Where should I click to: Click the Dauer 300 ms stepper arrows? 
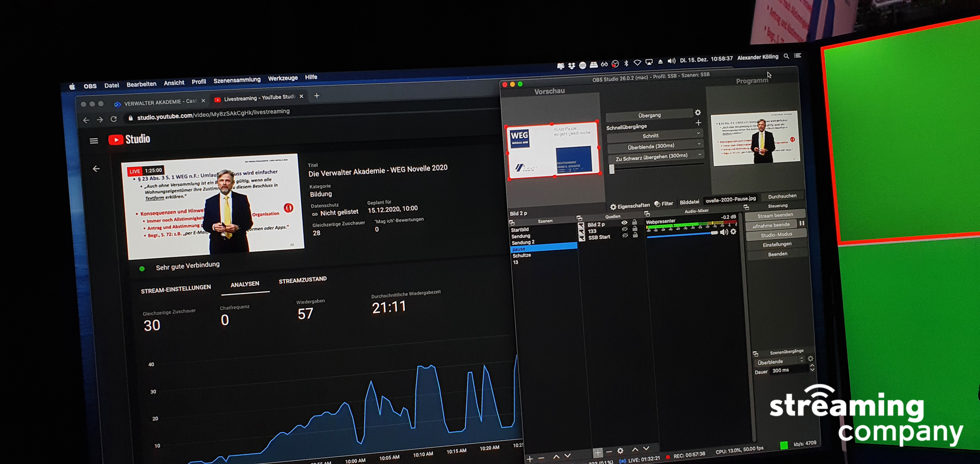tap(812, 368)
